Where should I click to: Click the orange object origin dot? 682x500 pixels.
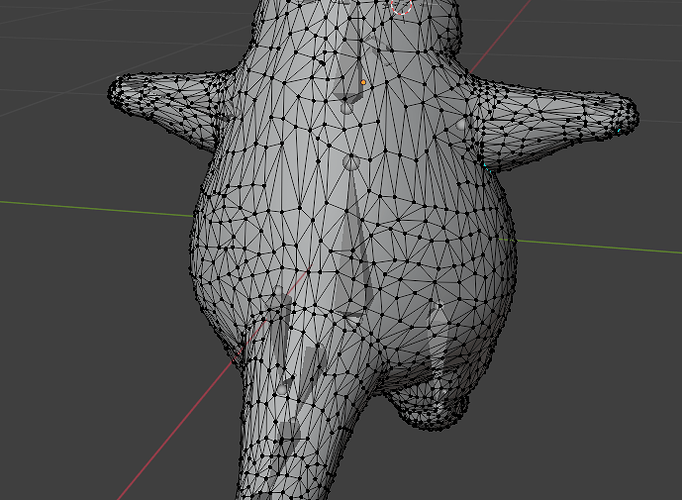(363, 82)
